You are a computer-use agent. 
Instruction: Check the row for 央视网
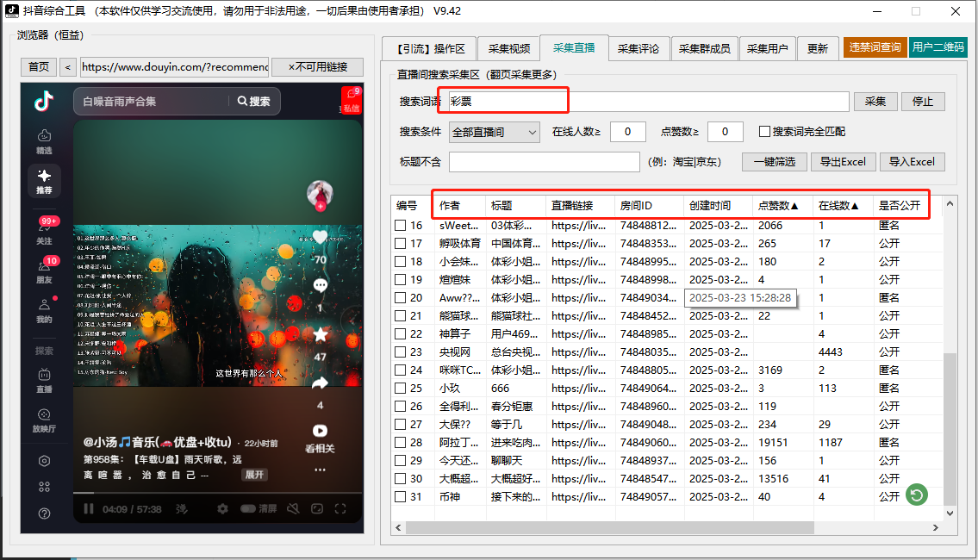coord(400,352)
